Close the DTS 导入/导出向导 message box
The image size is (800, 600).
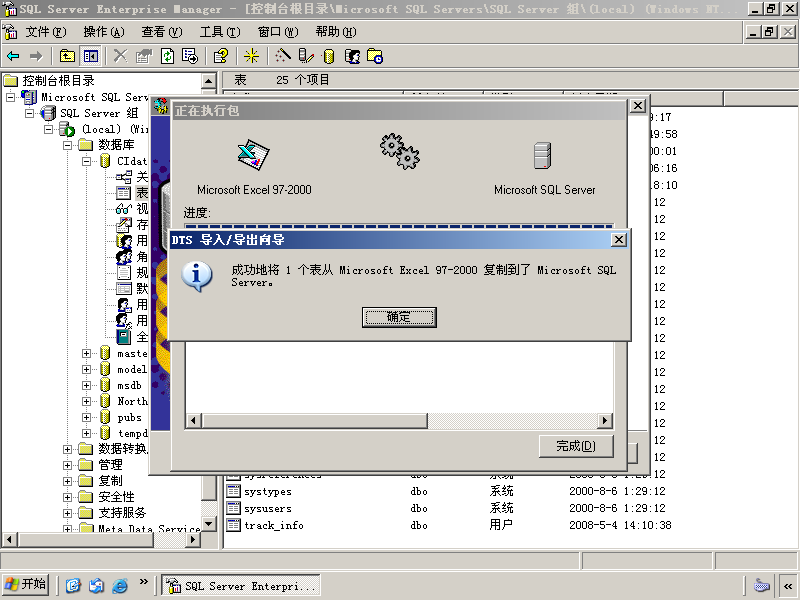click(618, 239)
